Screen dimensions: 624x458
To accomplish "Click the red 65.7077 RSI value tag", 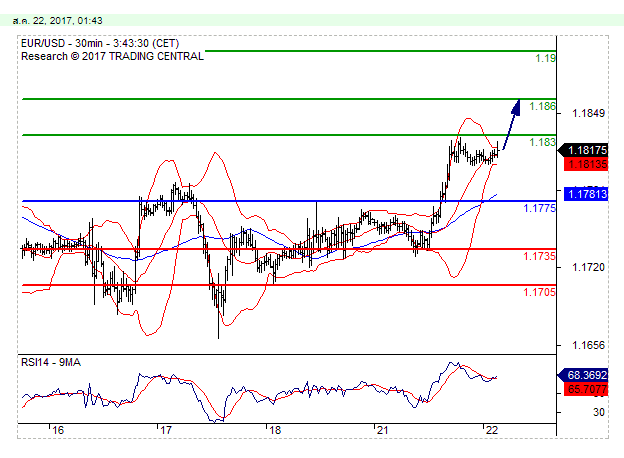I will [585, 389].
